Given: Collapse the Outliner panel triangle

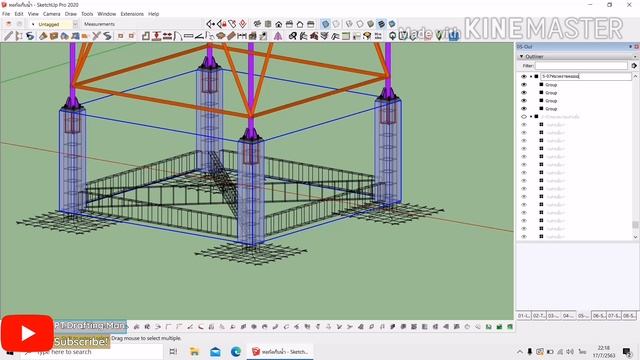Looking at the screenshot, I should tap(521, 56).
